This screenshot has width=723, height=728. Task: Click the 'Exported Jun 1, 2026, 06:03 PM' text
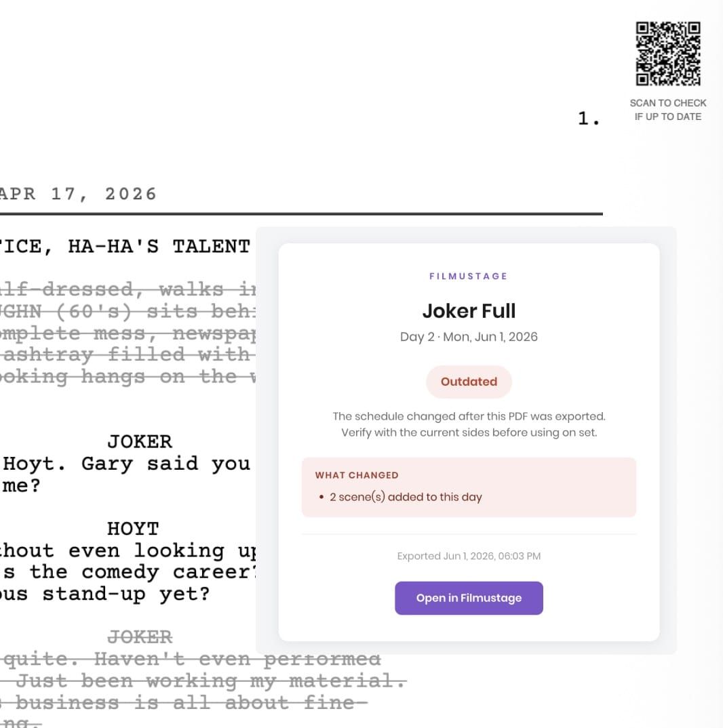tap(469, 556)
